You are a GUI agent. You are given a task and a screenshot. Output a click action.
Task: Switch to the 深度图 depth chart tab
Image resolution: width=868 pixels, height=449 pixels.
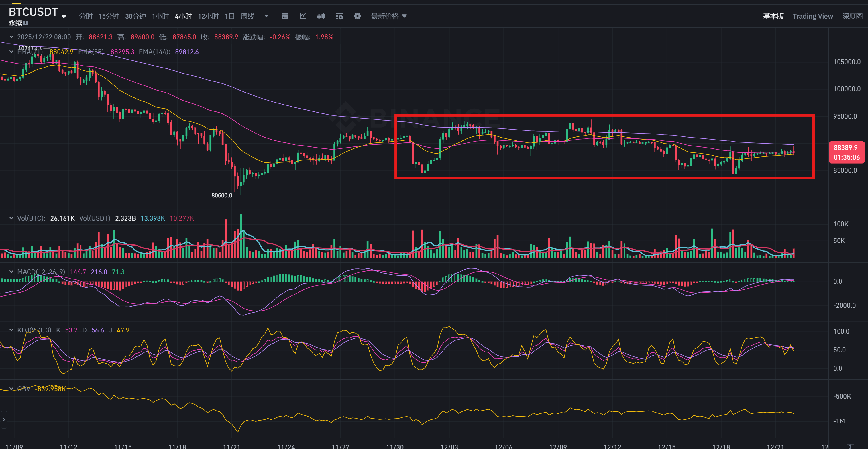(x=852, y=16)
